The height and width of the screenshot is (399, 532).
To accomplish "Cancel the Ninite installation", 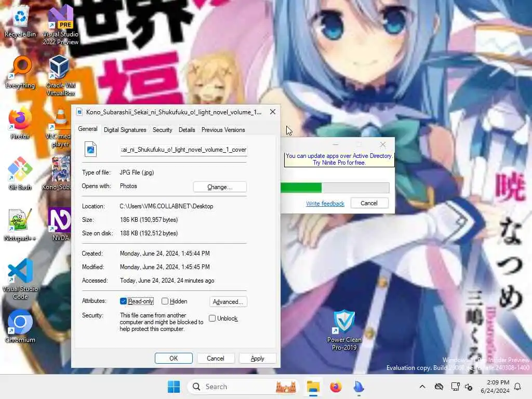I will click(x=369, y=203).
